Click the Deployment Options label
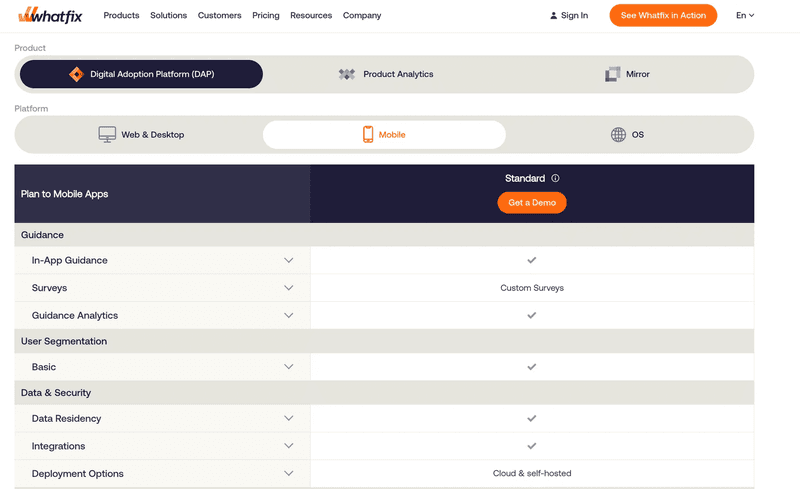 click(x=78, y=474)
